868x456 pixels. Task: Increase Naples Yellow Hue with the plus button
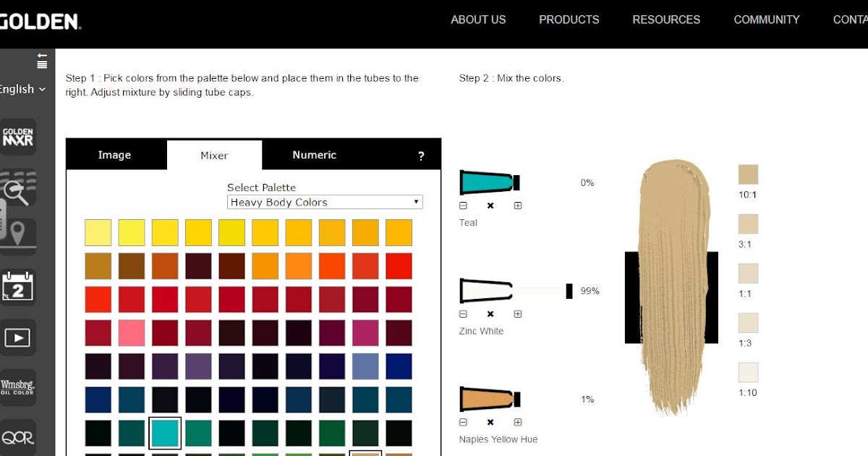517,422
